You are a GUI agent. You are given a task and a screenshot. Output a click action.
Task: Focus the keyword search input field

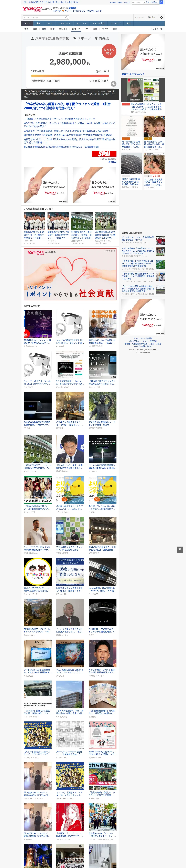(44, 18)
